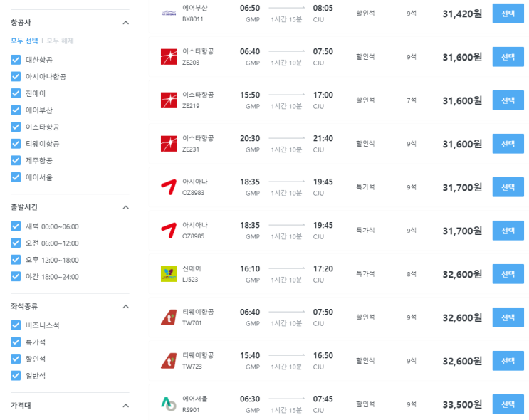Collapse the 항공사 filter section

point(126,23)
